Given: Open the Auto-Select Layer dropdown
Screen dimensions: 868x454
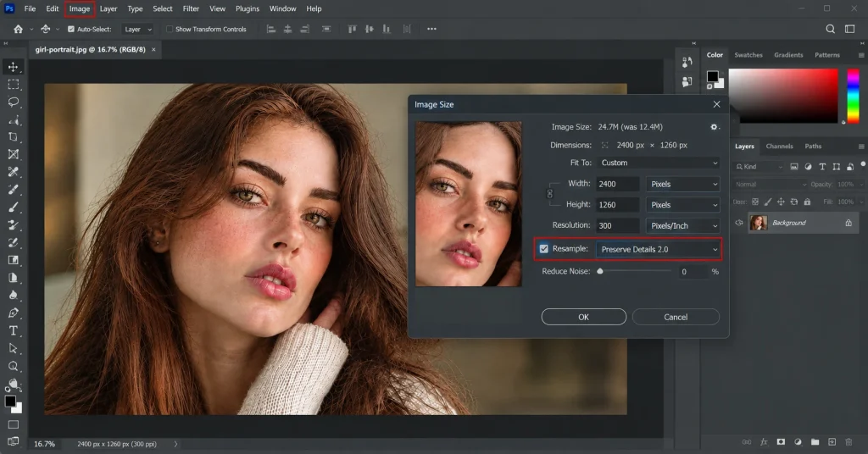Looking at the screenshot, I should coord(137,29).
